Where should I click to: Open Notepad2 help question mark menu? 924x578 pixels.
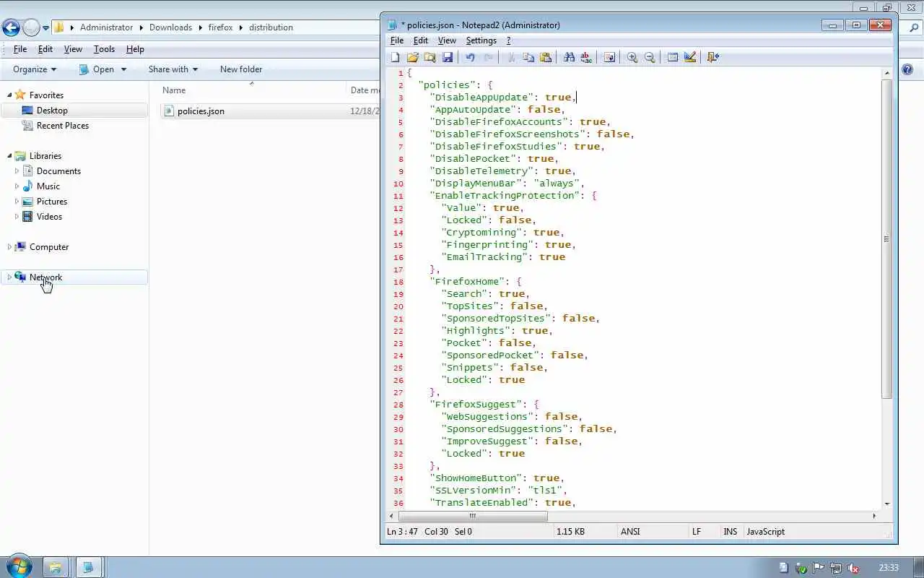click(x=508, y=40)
